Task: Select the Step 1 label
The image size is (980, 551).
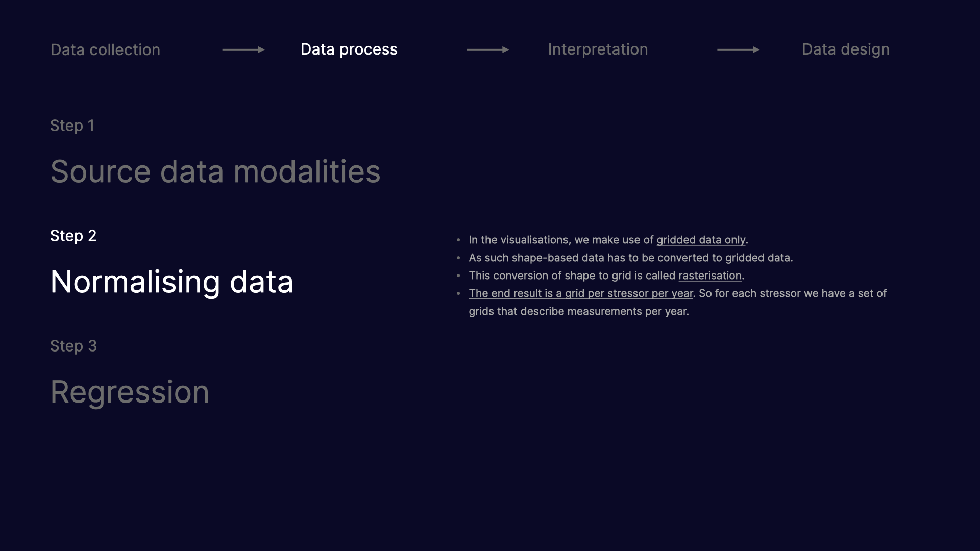Action: click(72, 126)
